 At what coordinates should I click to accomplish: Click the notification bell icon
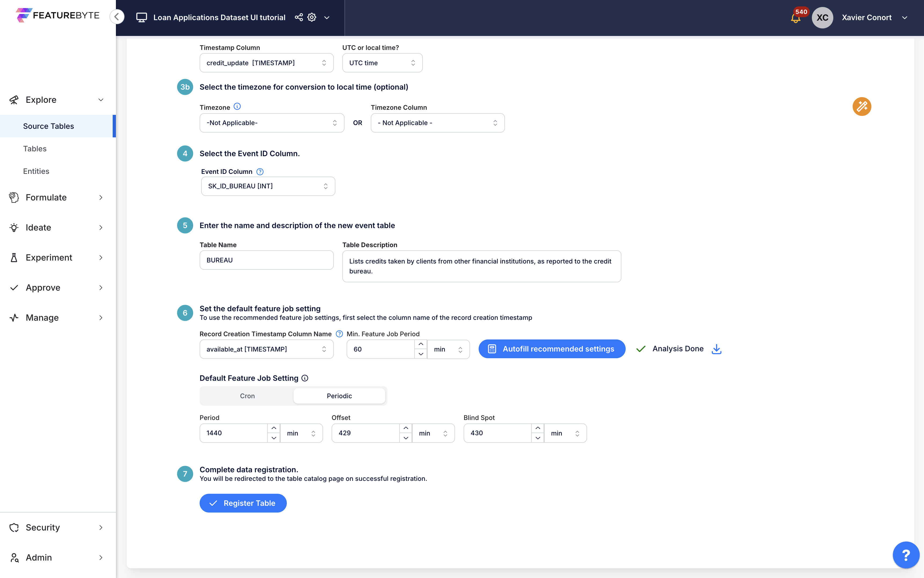coord(795,18)
